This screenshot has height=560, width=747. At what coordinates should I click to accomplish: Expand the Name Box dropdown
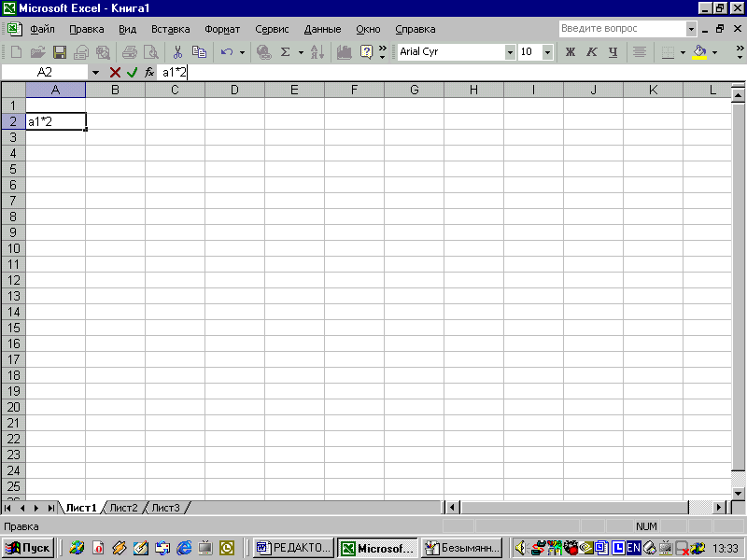(96, 73)
